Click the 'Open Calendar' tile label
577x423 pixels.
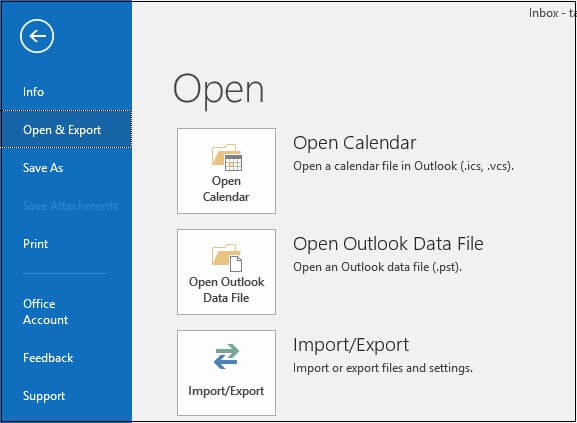pyautogui.click(x=226, y=189)
